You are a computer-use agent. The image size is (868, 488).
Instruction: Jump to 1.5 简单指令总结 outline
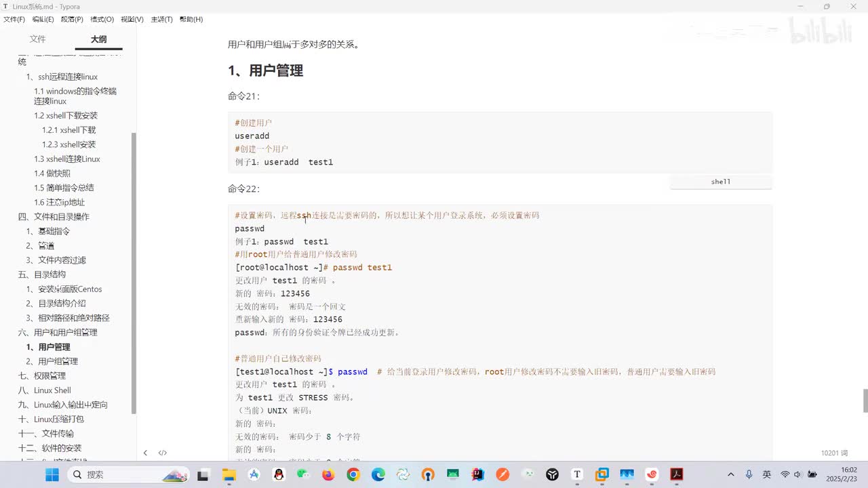64,188
